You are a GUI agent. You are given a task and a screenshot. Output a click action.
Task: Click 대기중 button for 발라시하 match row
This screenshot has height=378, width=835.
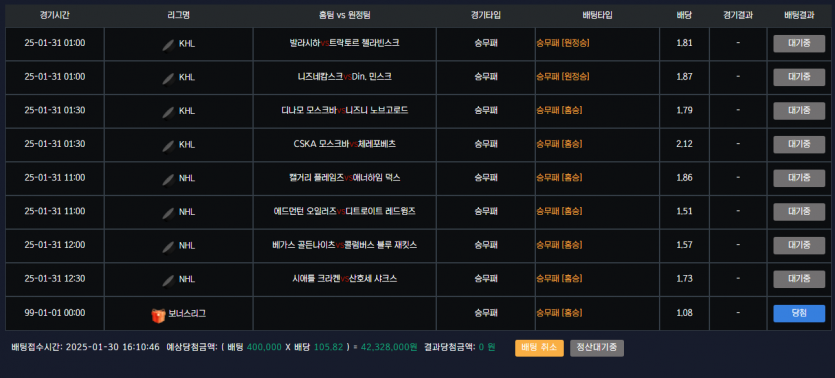799,44
